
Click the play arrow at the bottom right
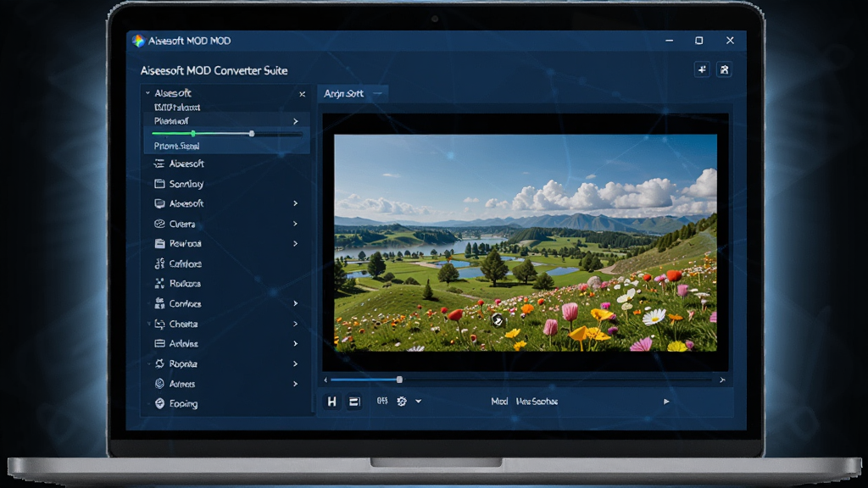click(x=666, y=401)
